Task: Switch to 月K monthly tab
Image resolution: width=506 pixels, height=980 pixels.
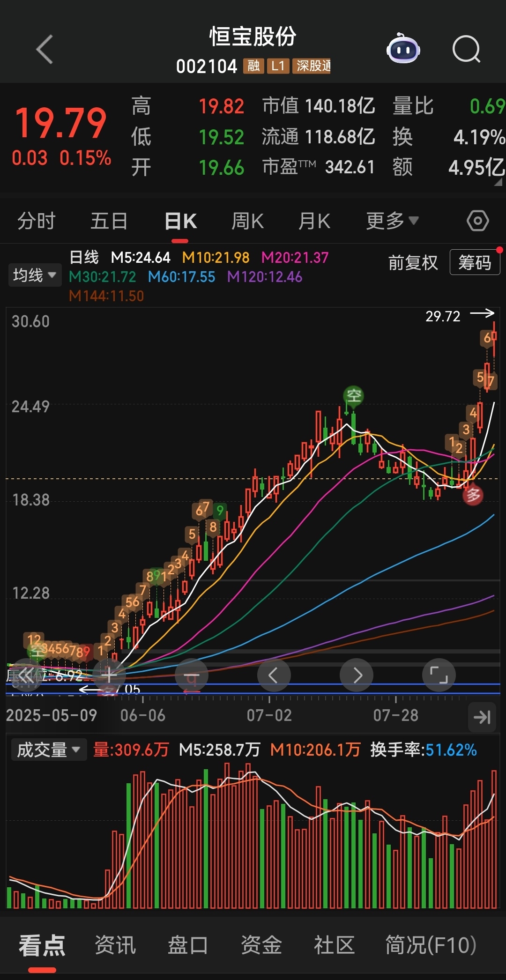Action: click(315, 221)
